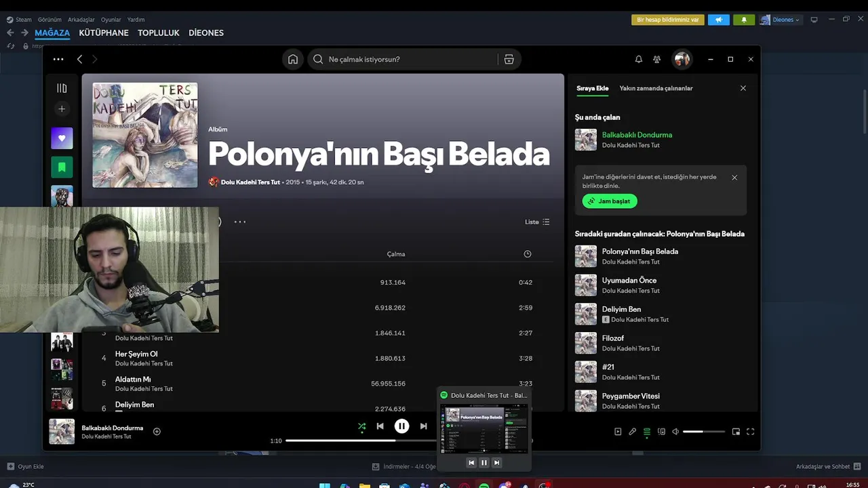The height and width of the screenshot is (488, 868).
Task: Open Spotify notifications bell
Action: 638,60
